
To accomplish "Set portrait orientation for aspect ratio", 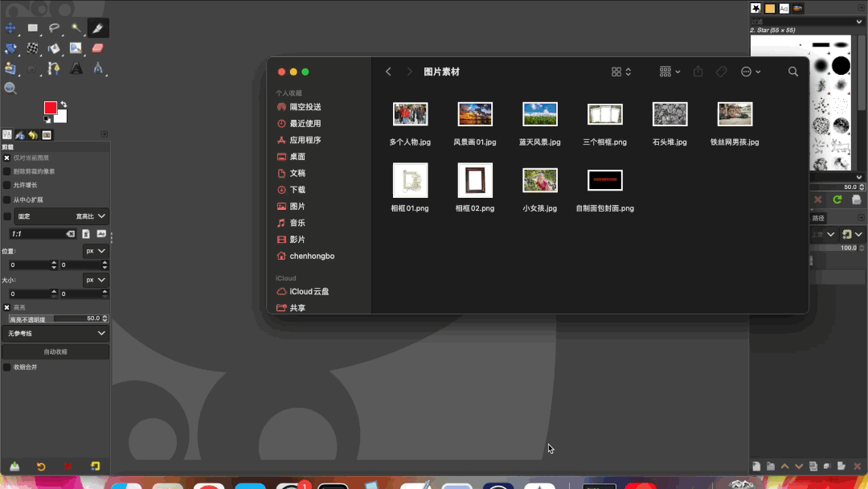I will [86, 234].
